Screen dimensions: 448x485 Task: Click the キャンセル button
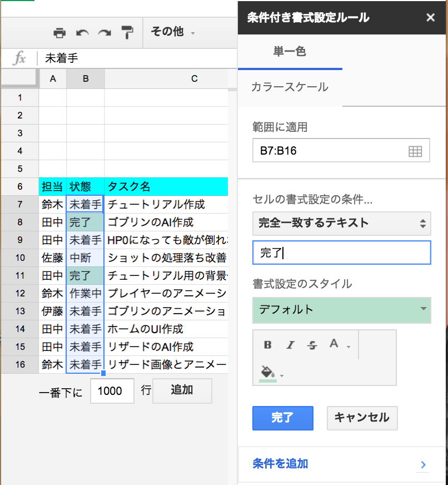[x=362, y=418]
